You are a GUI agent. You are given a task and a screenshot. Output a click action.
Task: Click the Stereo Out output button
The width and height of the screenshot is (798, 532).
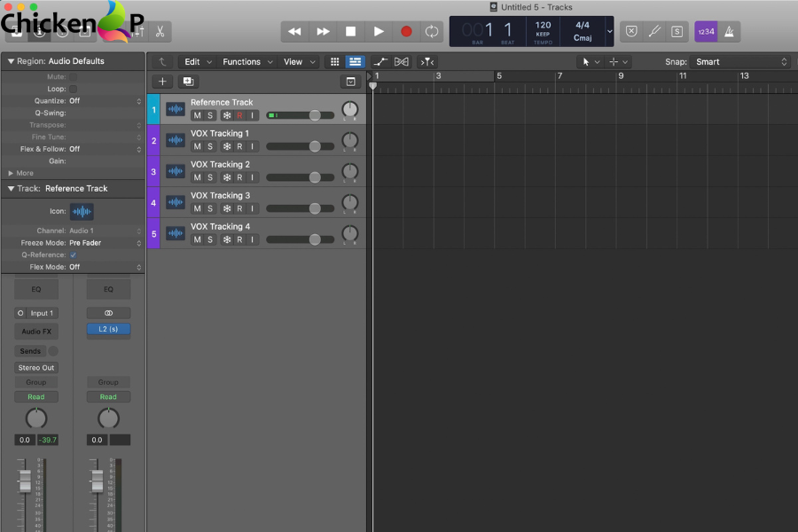[35, 367]
